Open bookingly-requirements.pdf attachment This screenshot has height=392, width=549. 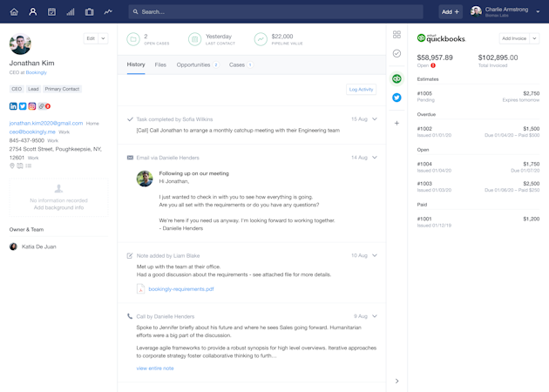tap(181, 289)
